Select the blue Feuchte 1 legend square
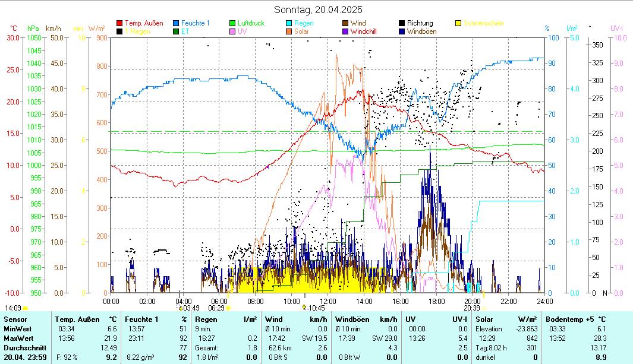The image size is (633, 364). tap(177, 23)
